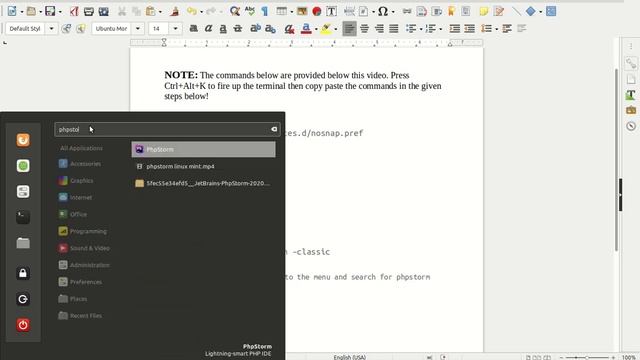The image size is (640, 360).
Task: Toggle subscript formatting
Action: pyautogui.click(x=270, y=28)
